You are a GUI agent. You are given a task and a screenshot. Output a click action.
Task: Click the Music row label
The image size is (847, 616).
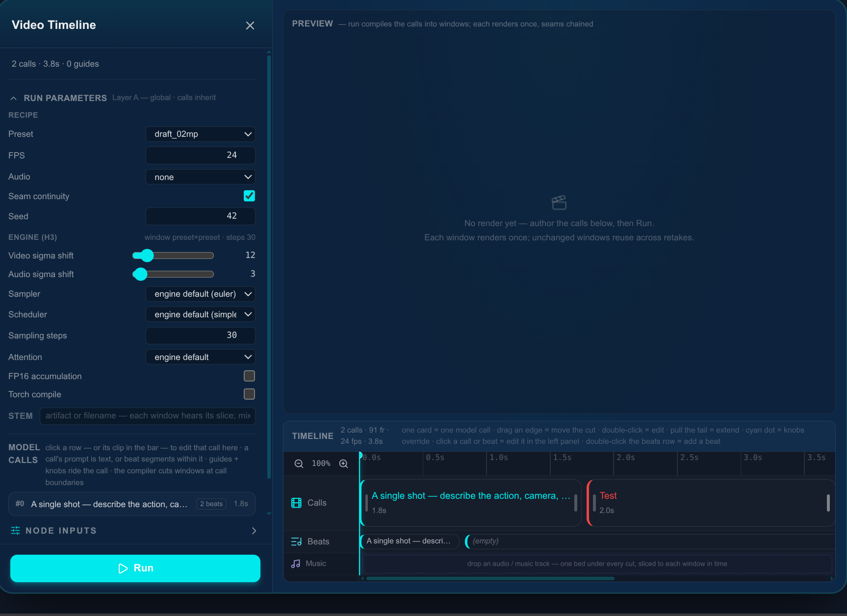click(x=316, y=564)
